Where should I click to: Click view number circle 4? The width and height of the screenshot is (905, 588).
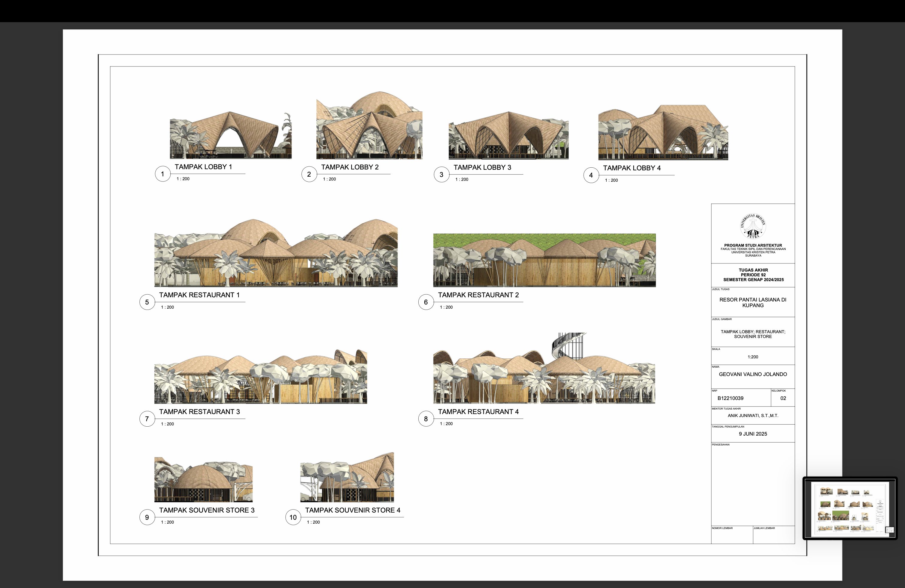coord(591,175)
